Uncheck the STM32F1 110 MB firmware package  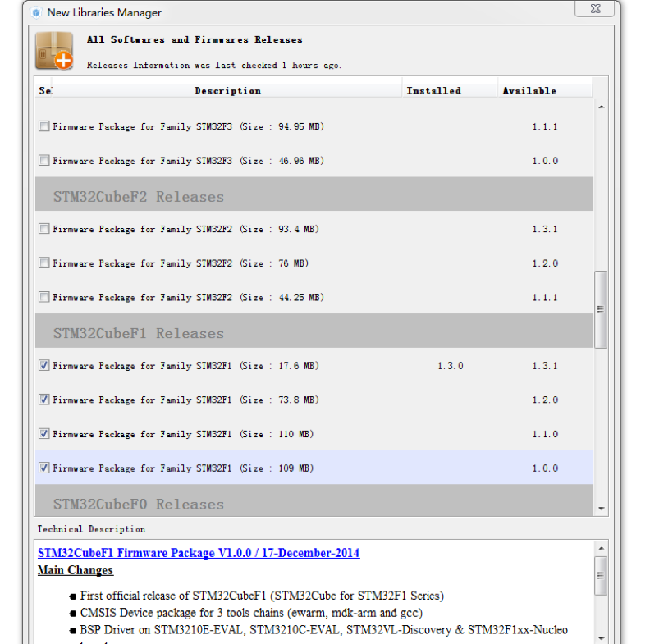pos(44,434)
